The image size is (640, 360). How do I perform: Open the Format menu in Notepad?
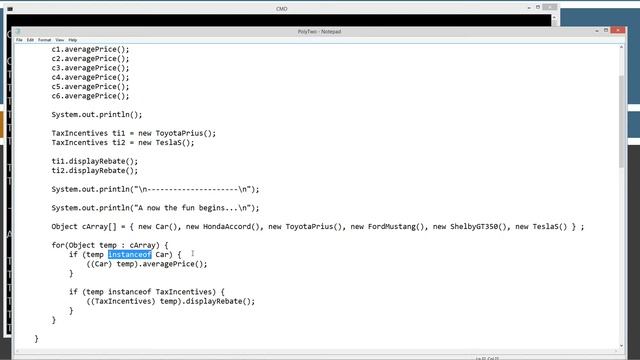44,40
